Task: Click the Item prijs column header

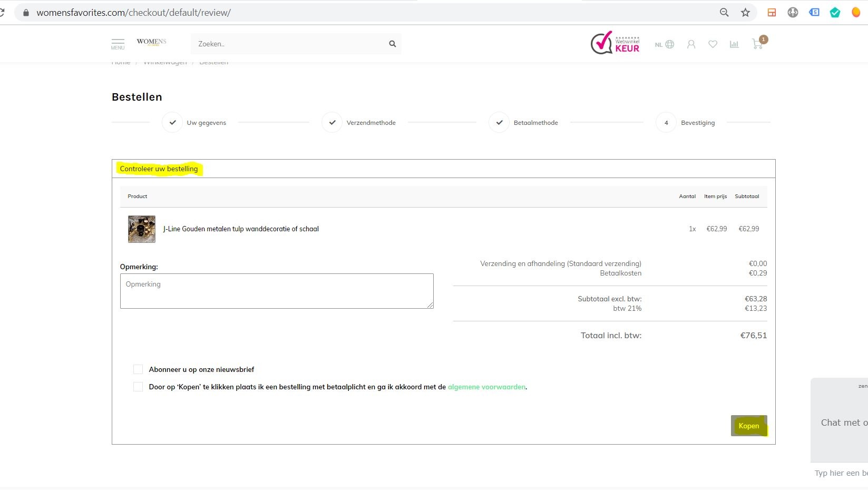Action: tap(715, 196)
